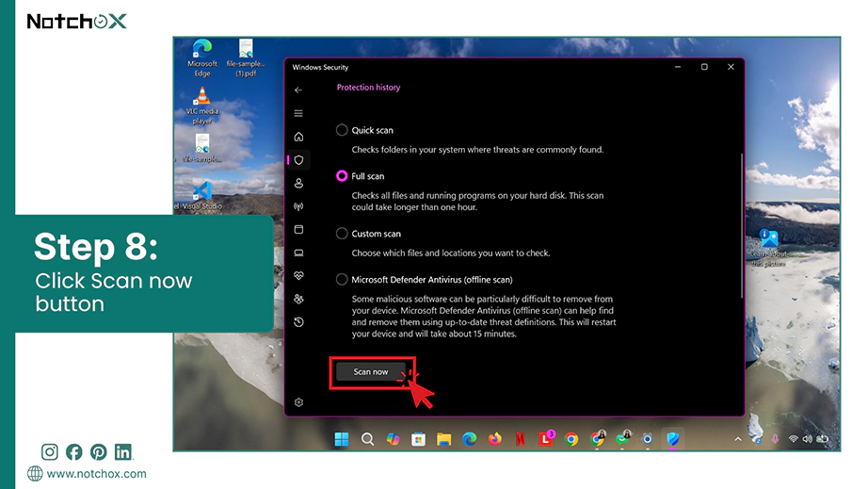Open the Account protection person icon
Image resolution: width=868 pixels, height=489 pixels.
point(299,184)
